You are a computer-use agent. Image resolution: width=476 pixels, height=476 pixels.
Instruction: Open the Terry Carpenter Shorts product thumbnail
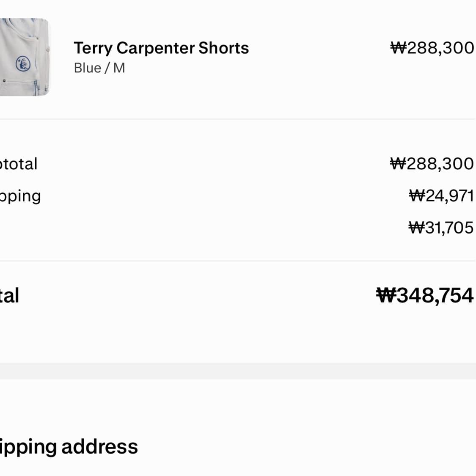(x=25, y=57)
